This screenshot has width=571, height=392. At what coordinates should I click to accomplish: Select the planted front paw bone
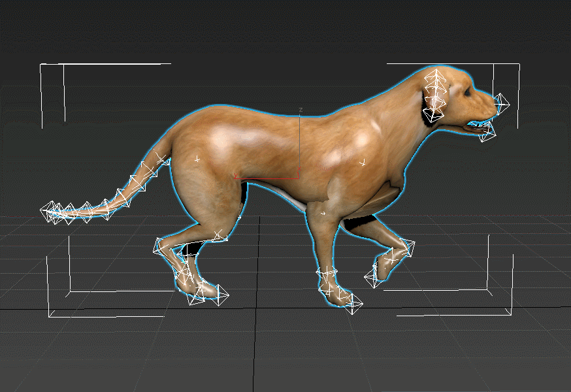(351, 303)
